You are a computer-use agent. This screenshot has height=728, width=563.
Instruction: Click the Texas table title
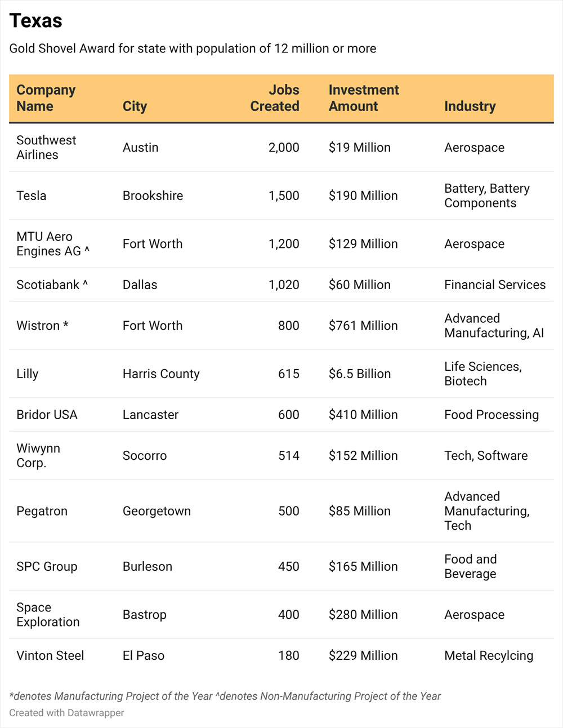point(36,21)
